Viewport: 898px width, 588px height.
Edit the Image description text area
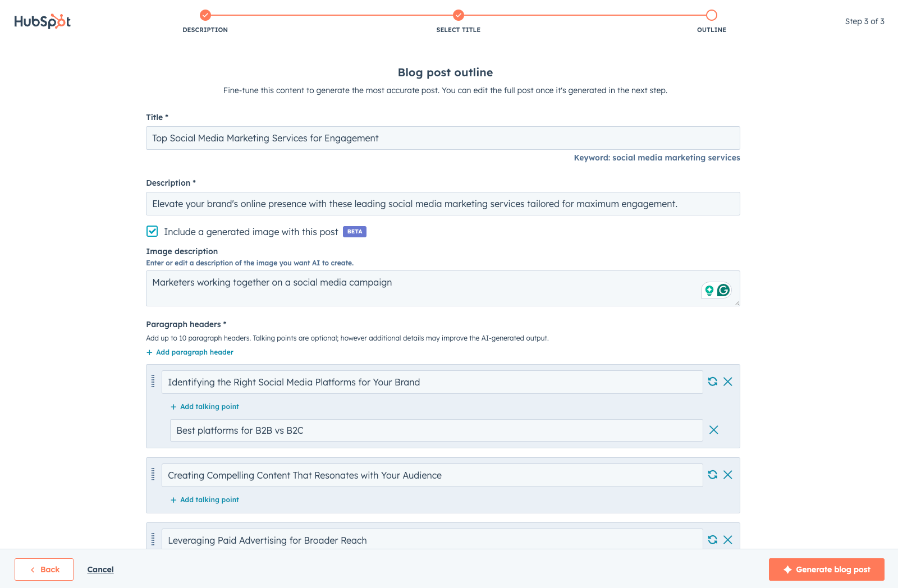coord(443,288)
